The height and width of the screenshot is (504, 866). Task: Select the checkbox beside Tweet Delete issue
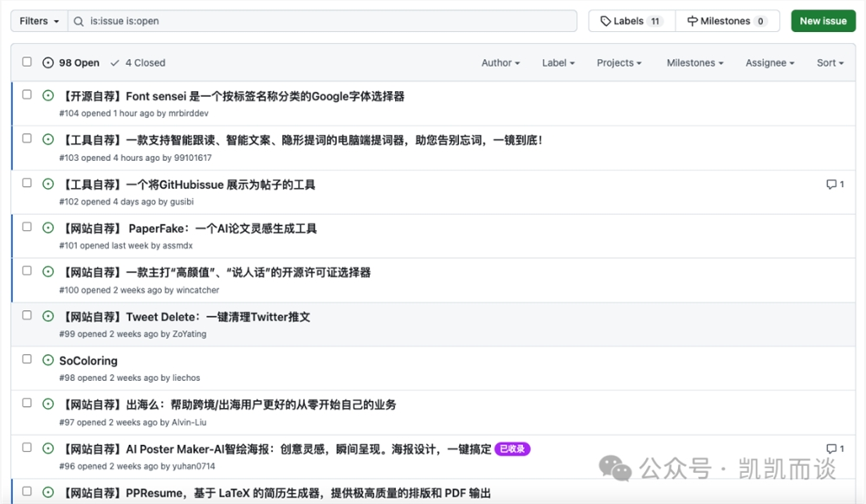(x=26, y=316)
